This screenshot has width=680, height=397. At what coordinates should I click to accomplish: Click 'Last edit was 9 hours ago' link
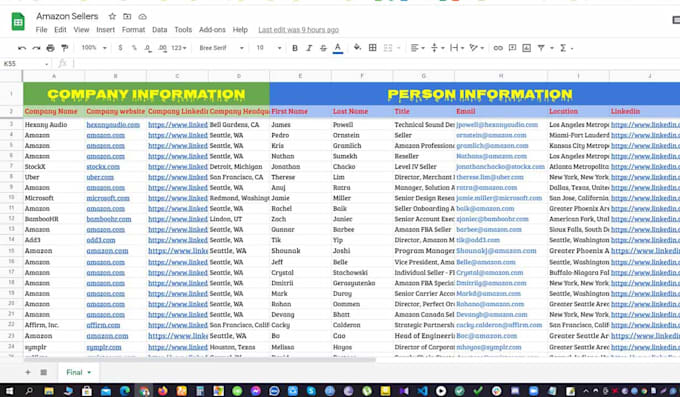point(298,30)
